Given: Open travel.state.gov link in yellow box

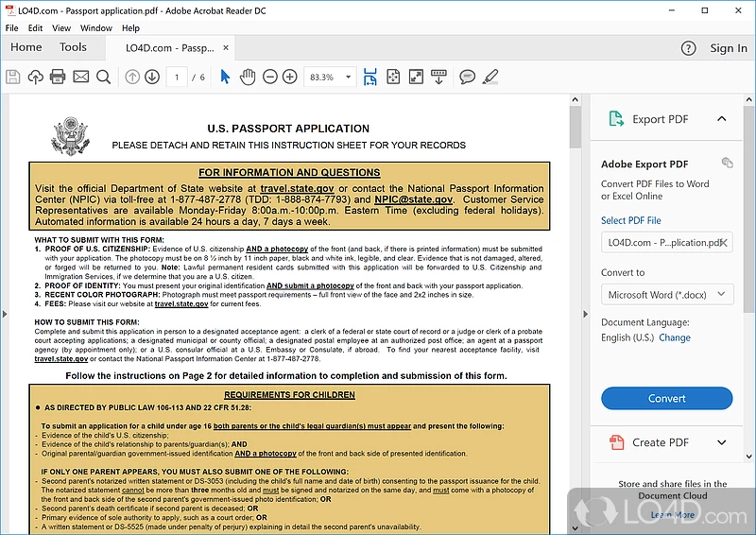Looking at the screenshot, I should click(297, 189).
